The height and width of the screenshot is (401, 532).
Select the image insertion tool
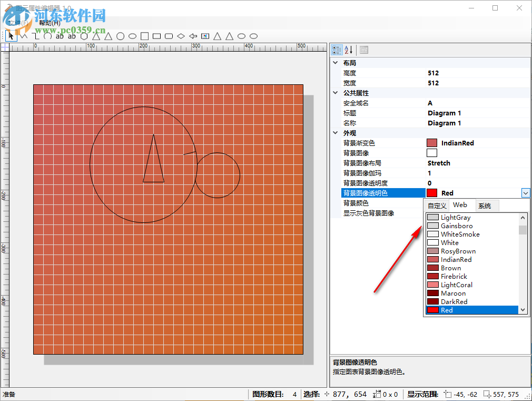(x=205, y=36)
